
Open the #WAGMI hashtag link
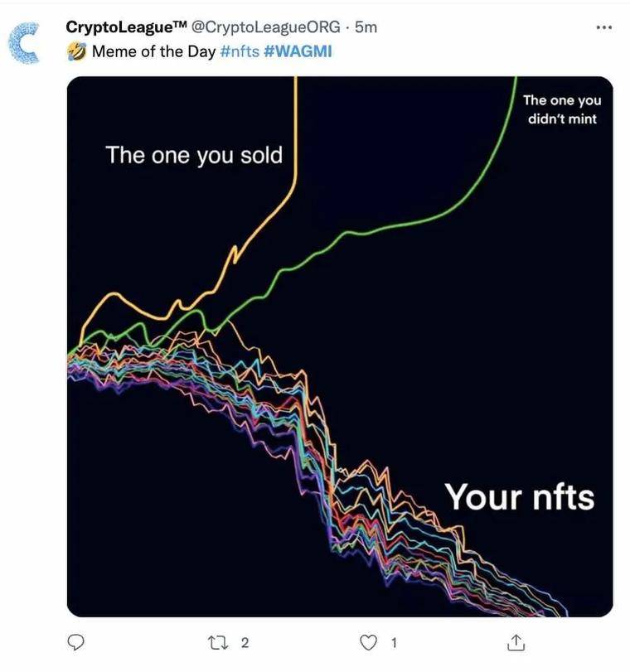point(298,51)
